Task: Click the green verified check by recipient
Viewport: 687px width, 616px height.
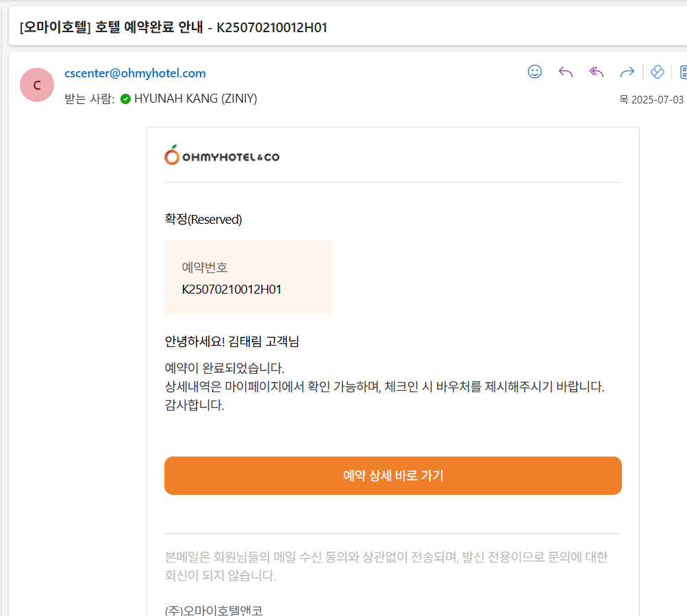Action: pyautogui.click(x=125, y=99)
